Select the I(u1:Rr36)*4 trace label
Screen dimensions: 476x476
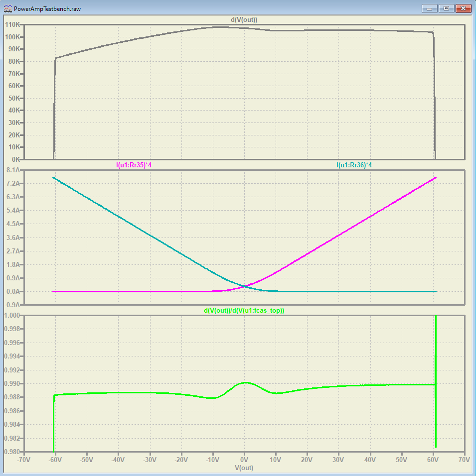point(354,165)
